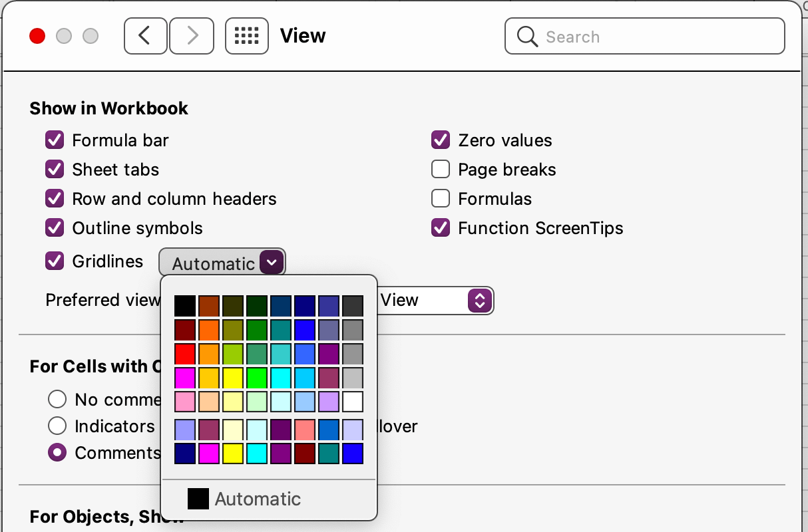Image resolution: width=808 pixels, height=532 pixels.
Task: Select the No comments radio button
Action: click(57, 399)
